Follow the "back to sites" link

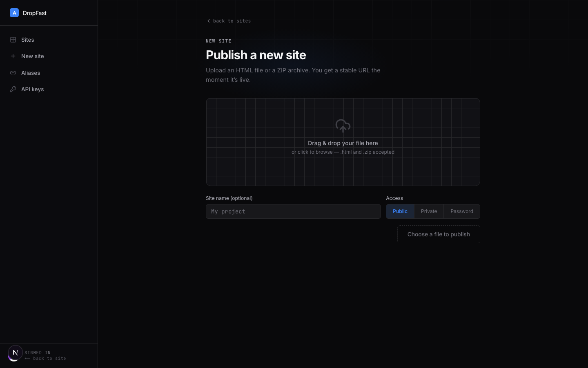coord(232,21)
